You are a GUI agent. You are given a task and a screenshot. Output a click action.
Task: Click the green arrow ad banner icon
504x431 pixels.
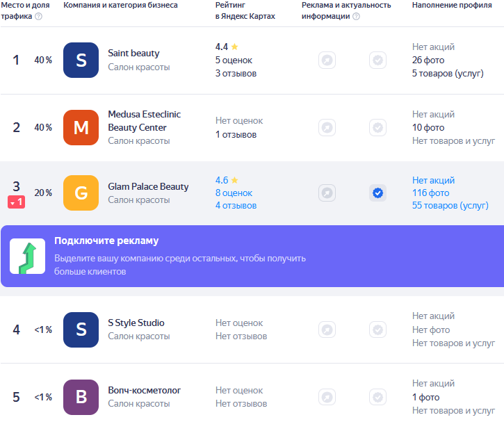[x=27, y=256]
